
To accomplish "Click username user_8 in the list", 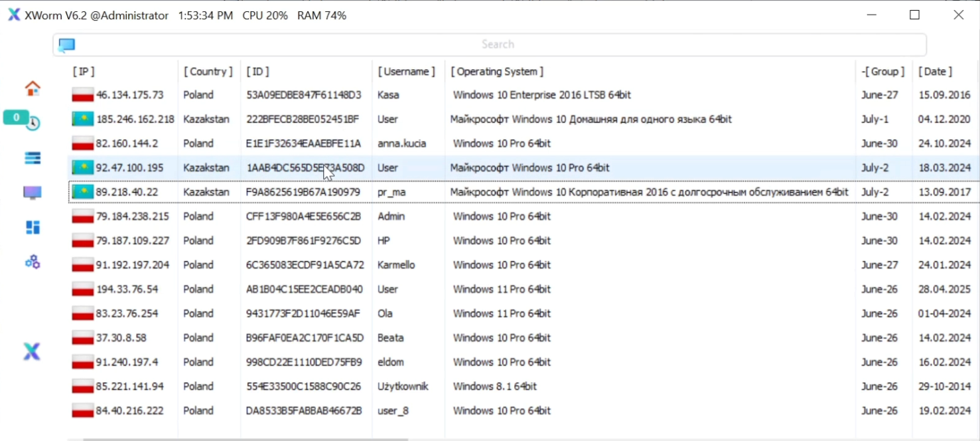I will click(x=393, y=410).
